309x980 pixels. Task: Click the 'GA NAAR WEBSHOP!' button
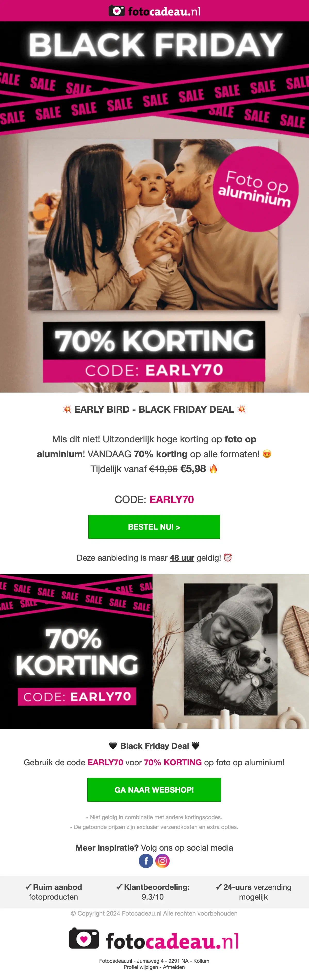click(x=154, y=790)
